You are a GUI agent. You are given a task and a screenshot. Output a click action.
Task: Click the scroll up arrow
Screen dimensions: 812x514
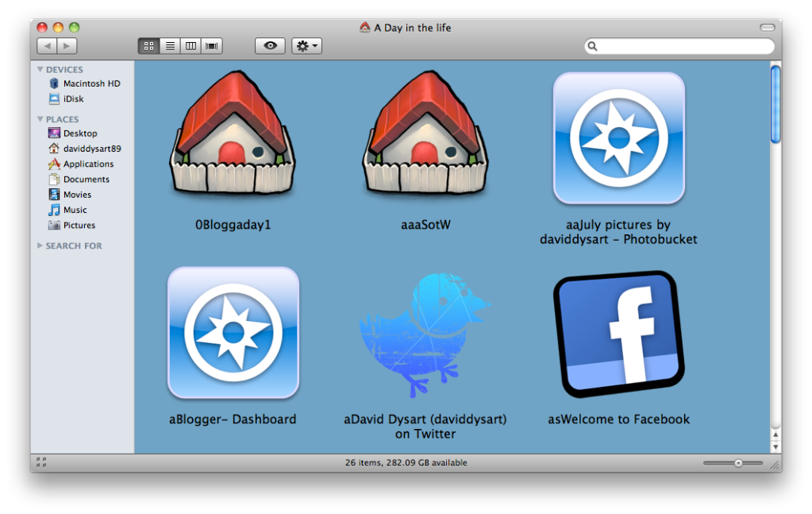[775, 435]
